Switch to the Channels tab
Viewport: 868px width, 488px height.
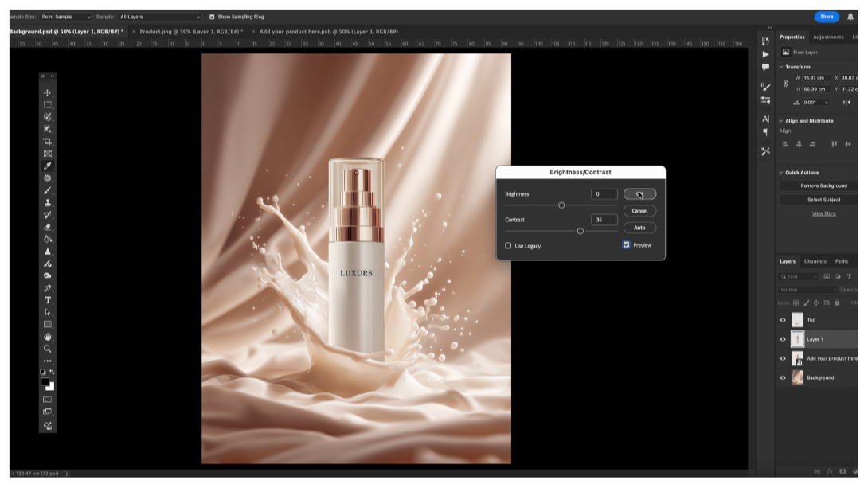tap(815, 261)
